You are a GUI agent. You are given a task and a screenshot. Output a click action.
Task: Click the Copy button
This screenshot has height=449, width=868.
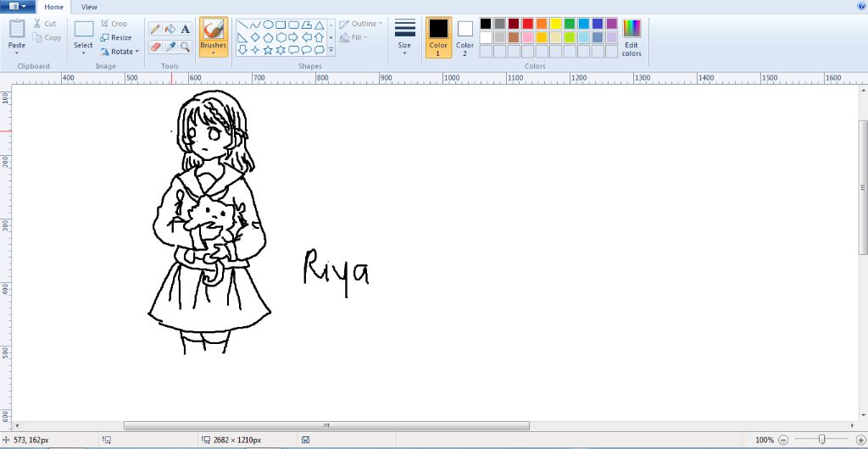tap(47, 37)
